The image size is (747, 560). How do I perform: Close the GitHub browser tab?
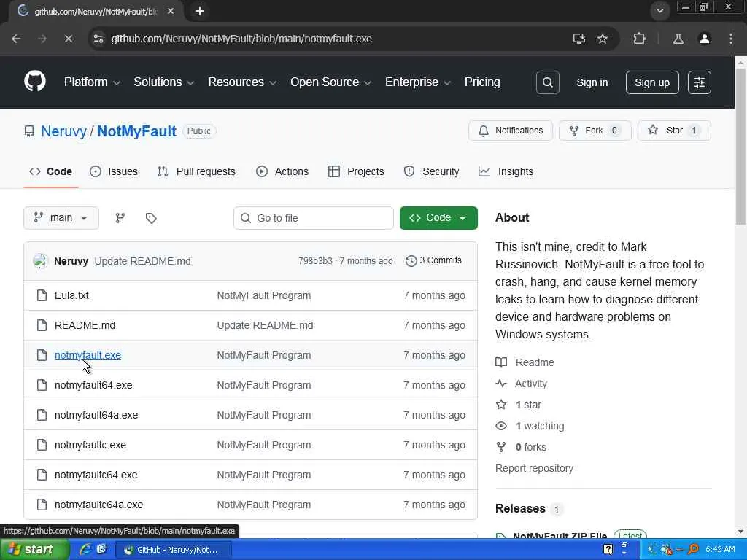coord(171,11)
